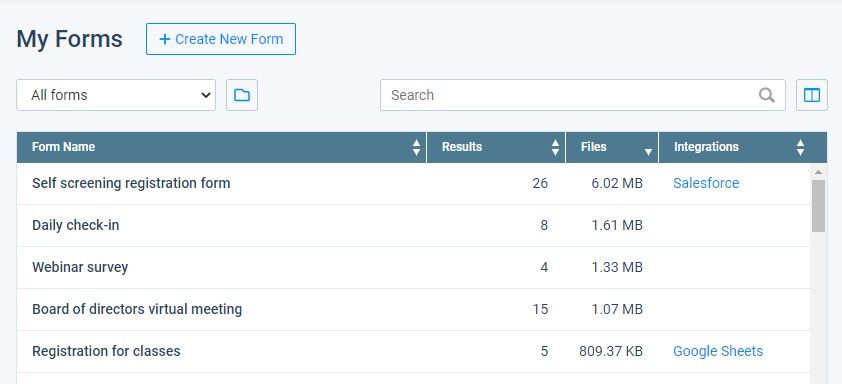The width and height of the screenshot is (842, 384).
Task: Sort by Integrations column arrows
Action: [800, 147]
